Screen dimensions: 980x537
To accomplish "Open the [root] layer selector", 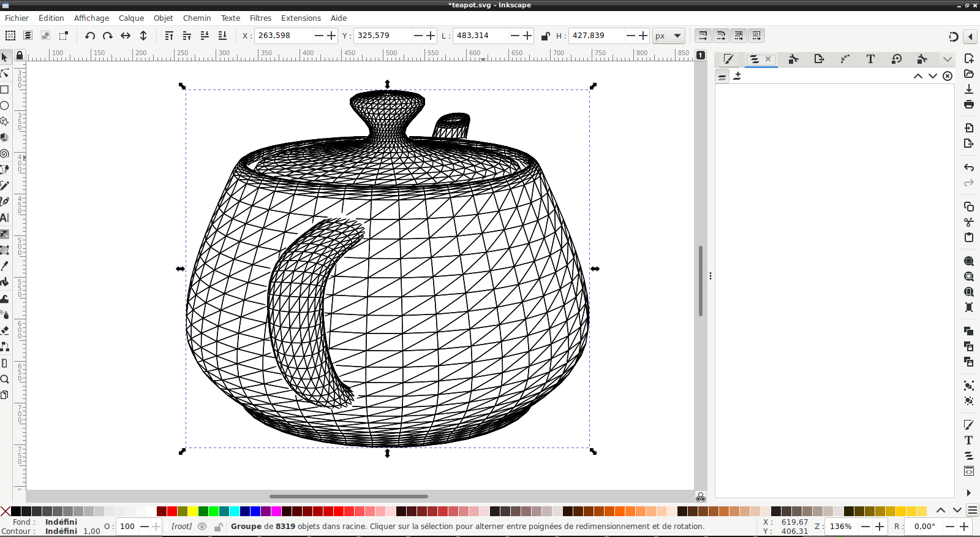I will point(181,527).
